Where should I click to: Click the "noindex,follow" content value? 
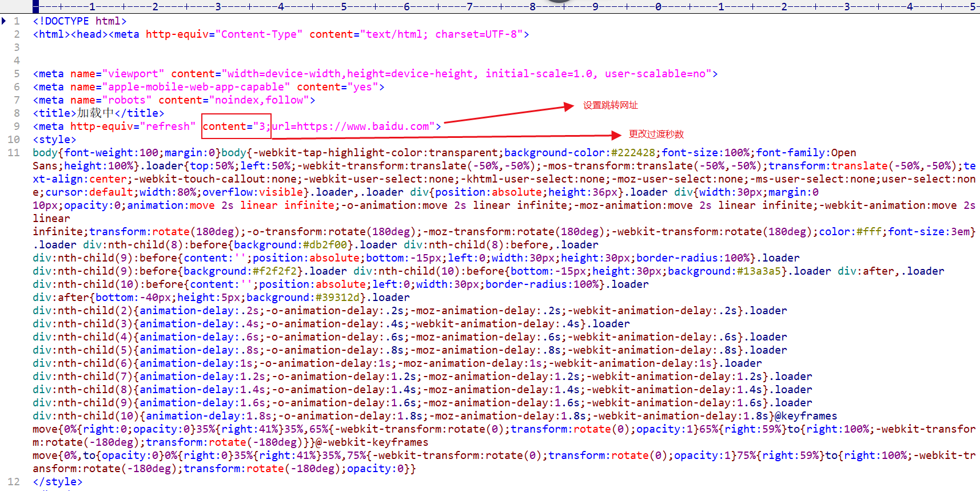coord(259,100)
